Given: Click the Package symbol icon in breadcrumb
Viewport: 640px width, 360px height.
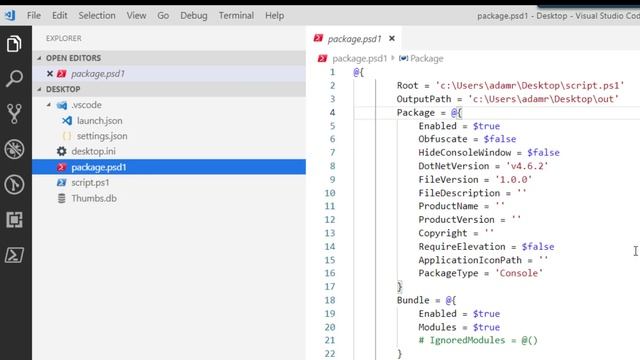Looking at the screenshot, I should coord(403,58).
